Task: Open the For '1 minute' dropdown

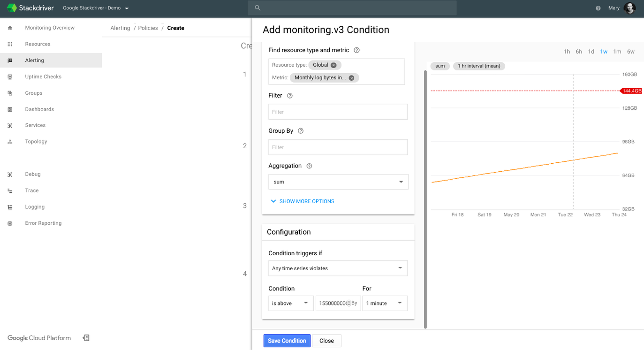Action: (385, 303)
